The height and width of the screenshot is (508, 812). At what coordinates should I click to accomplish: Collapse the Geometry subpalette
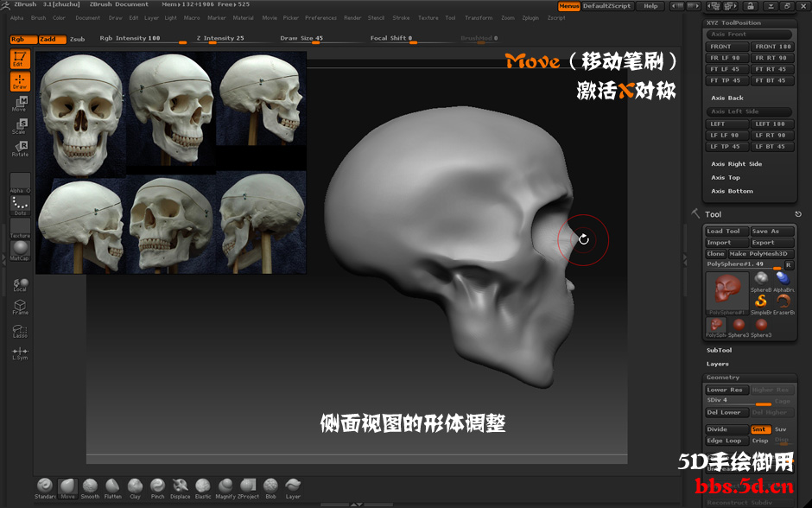click(x=723, y=378)
